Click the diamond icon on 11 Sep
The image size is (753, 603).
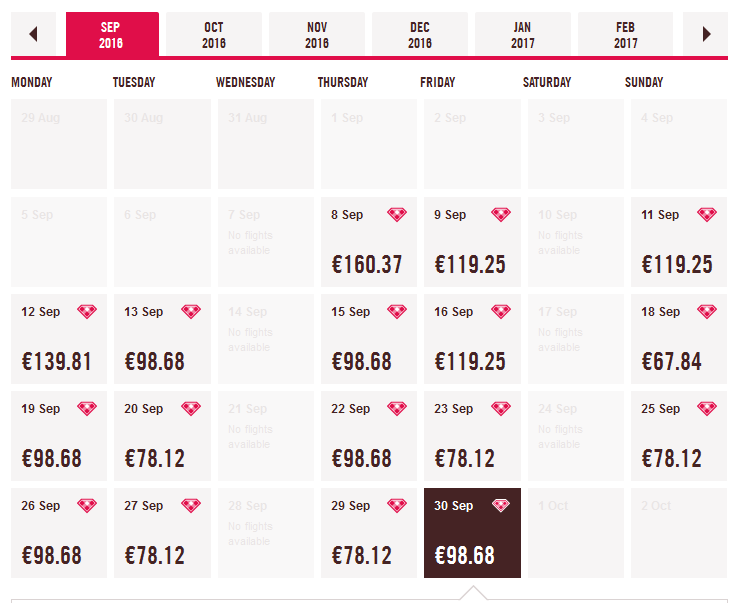[707, 215]
